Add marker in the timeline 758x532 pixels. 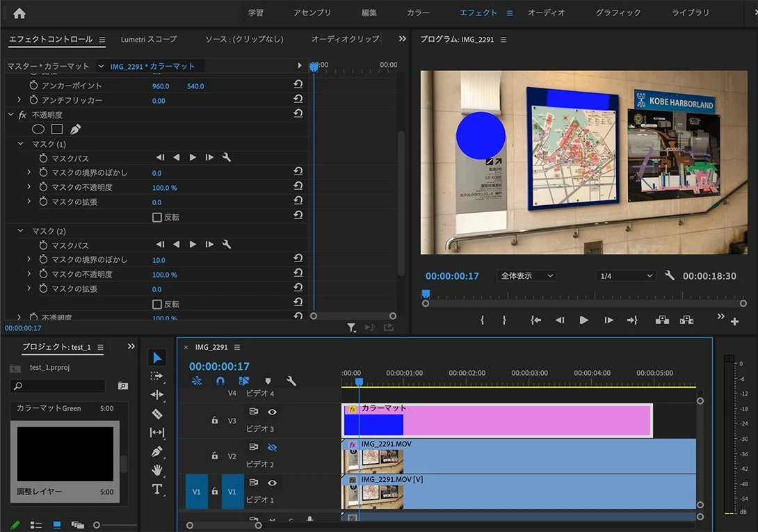[x=268, y=381]
